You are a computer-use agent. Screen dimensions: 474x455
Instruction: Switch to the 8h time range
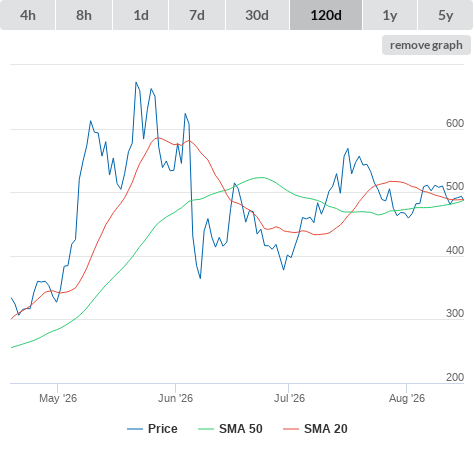[84, 15]
